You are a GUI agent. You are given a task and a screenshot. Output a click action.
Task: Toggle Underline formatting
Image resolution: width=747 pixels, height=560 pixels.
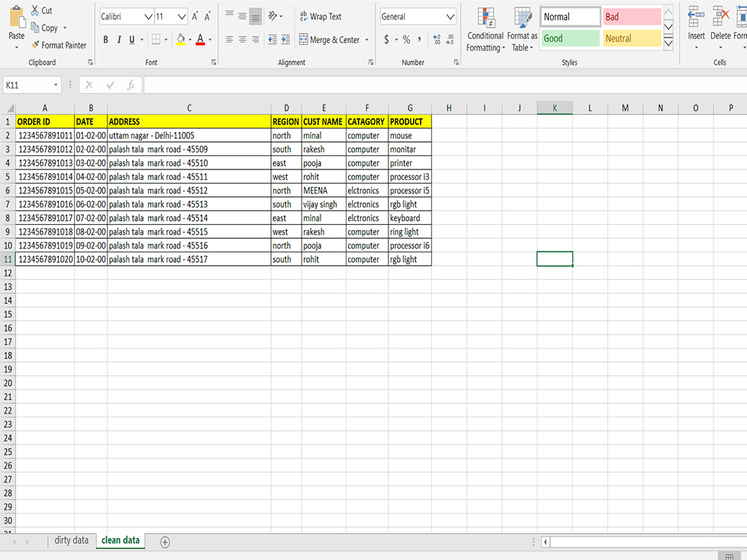(132, 40)
